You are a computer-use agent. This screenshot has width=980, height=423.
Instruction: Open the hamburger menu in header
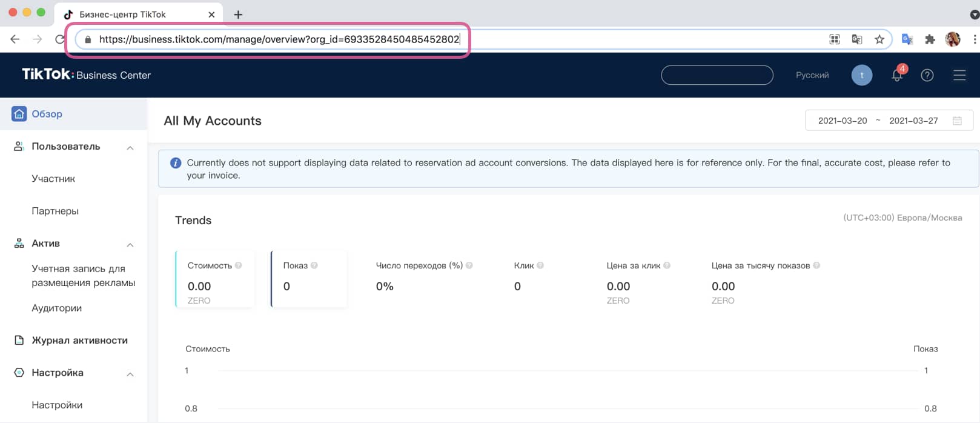[x=959, y=75]
